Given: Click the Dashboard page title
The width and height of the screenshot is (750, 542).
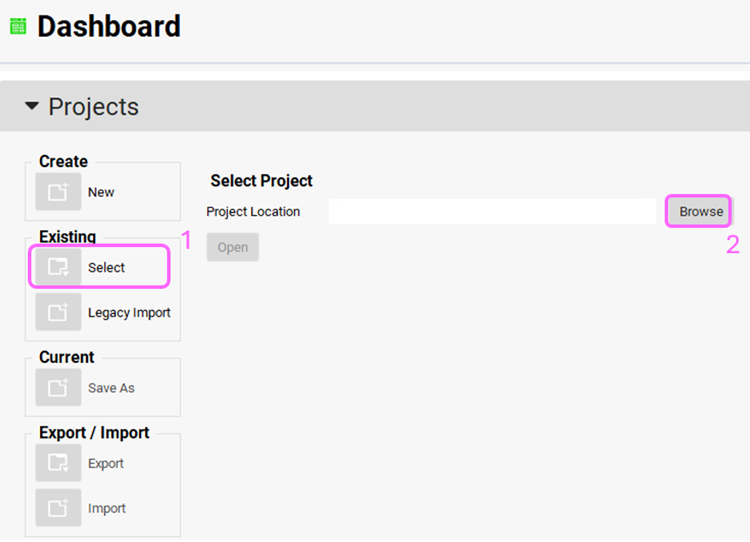Looking at the screenshot, I should click(x=109, y=26).
